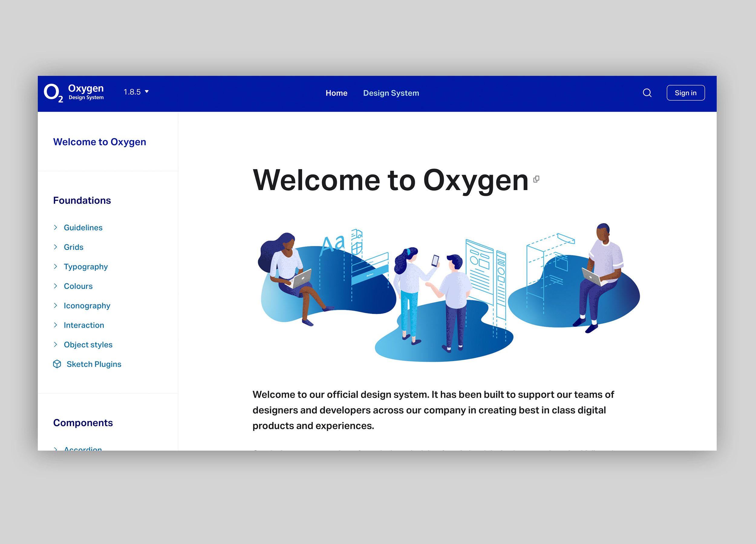
Task: Click the Foundations section heading
Action: pos(82,201)
